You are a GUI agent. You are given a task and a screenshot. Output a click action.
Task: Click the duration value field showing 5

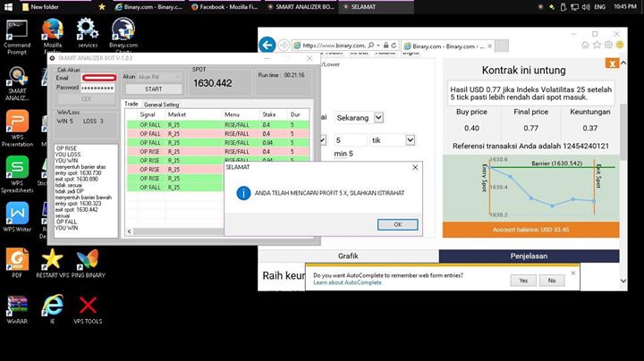coord(350,140)
